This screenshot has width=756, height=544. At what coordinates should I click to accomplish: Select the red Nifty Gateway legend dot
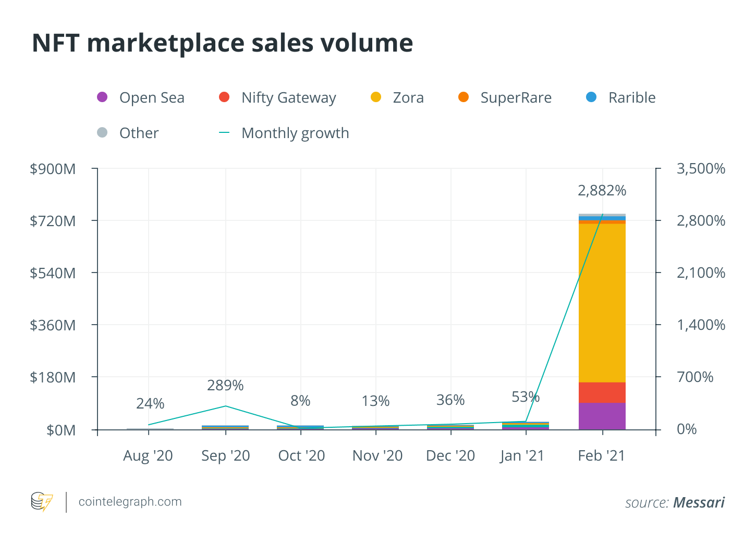(x=224, y=97)
